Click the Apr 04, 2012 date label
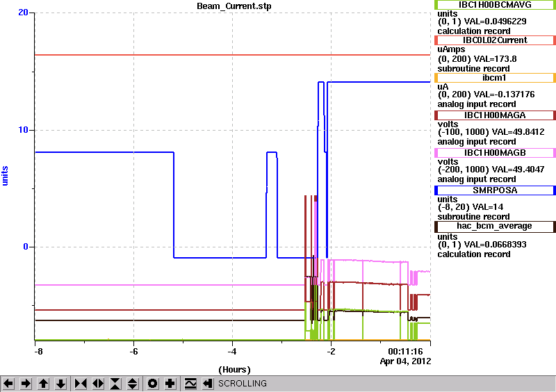Image resolution: width=556 pixels, height=392 pixels. click(x=405, y=361)
